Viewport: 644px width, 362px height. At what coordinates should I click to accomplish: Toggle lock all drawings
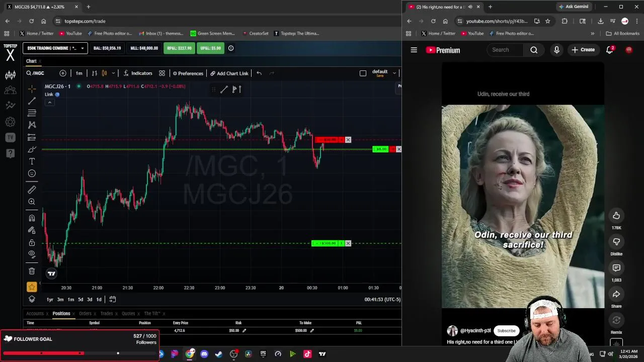pyautogui.click(x=32, y=242)
